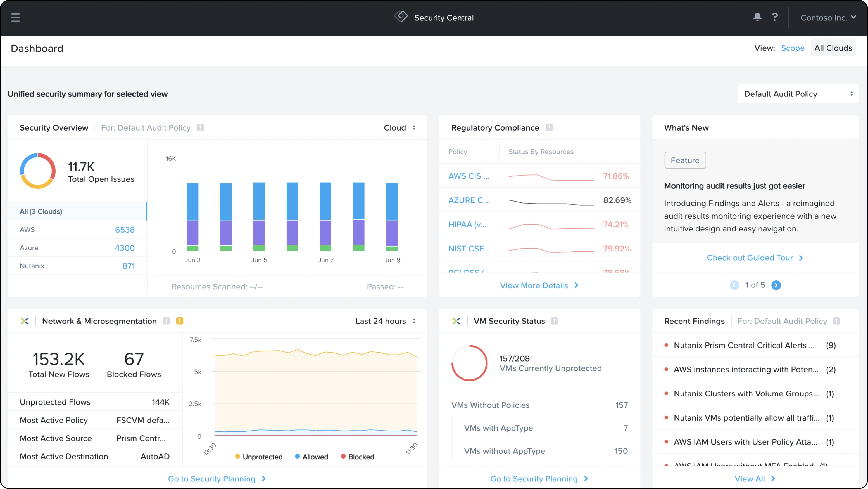Click the Nutanix logo beside VM Security Status
Image resolution: width=868 pixels, height=489 pixels.
coord(456,321)
